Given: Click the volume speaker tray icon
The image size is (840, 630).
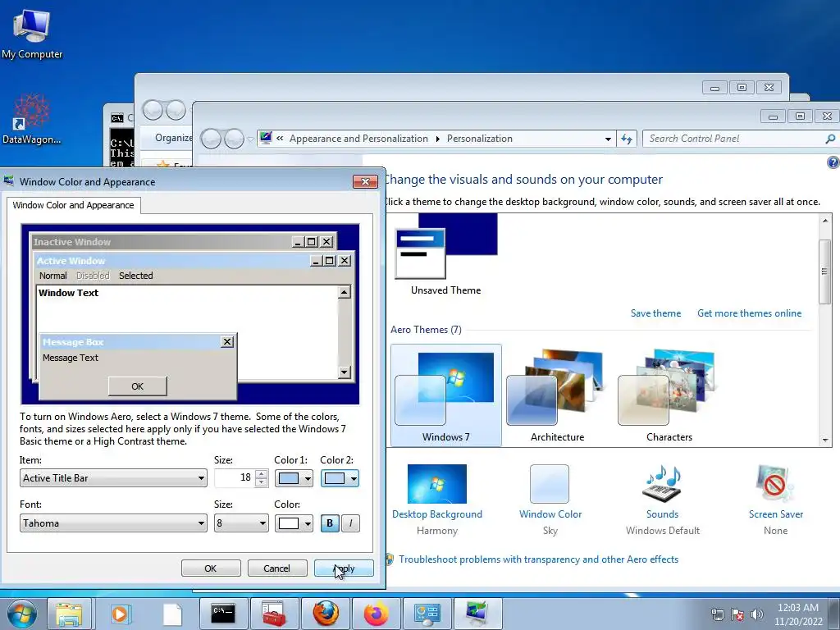Looking at the screenshot, I should coord(757,614).
